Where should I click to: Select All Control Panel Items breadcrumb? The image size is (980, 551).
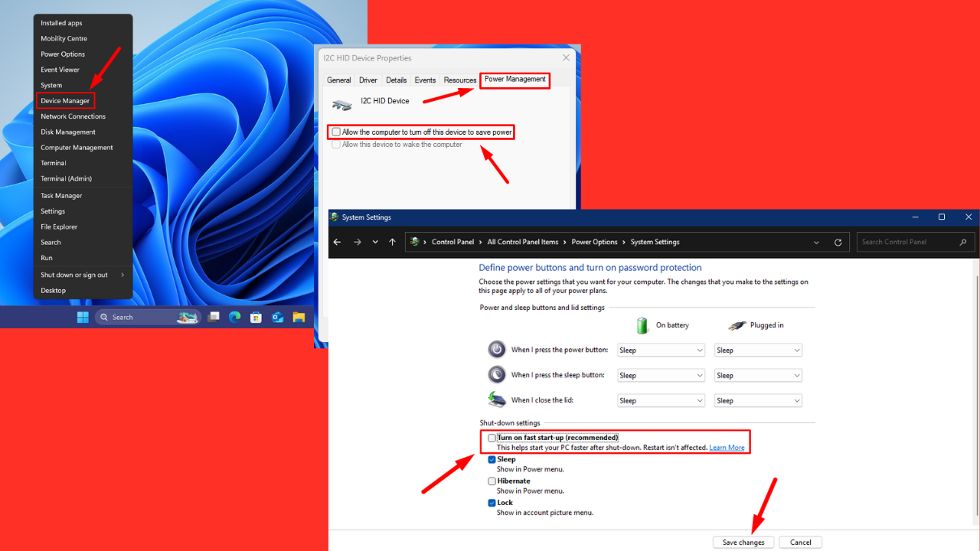[523, 242]
